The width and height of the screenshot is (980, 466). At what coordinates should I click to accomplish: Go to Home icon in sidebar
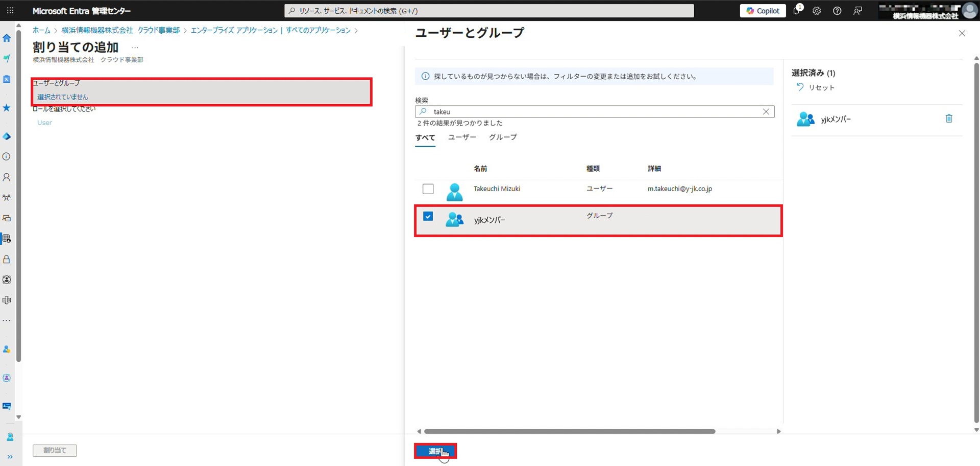pyautogui.click(x=7, y=38)
